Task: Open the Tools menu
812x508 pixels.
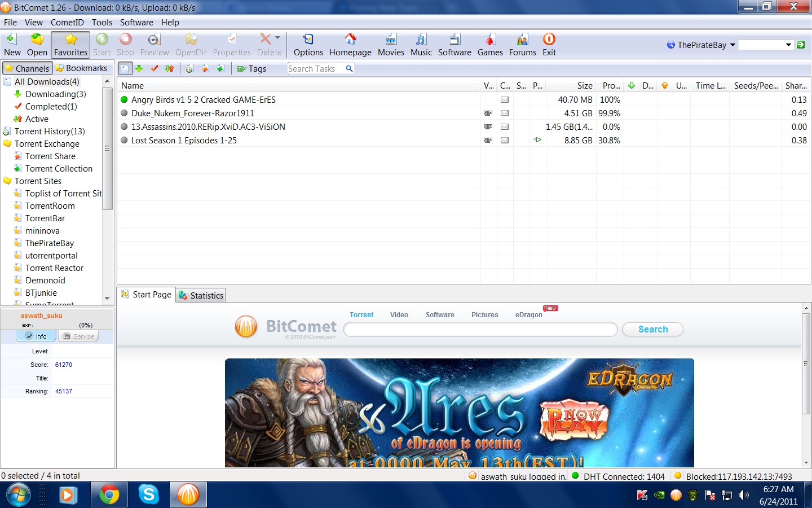Action: click(101, 23)
